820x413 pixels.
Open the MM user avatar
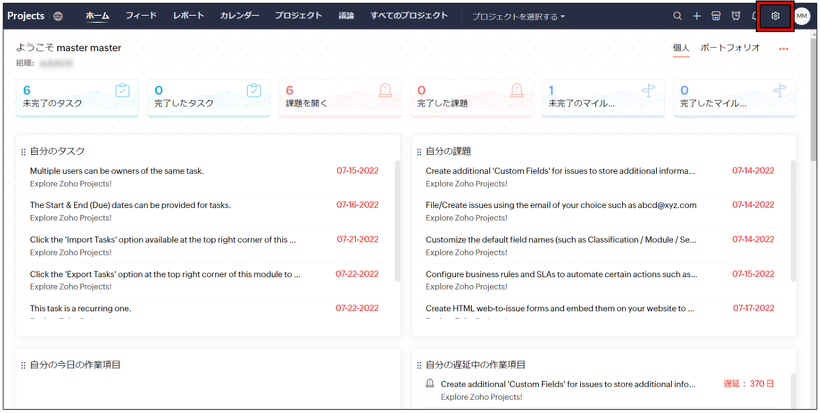click(x=802, y=16)
